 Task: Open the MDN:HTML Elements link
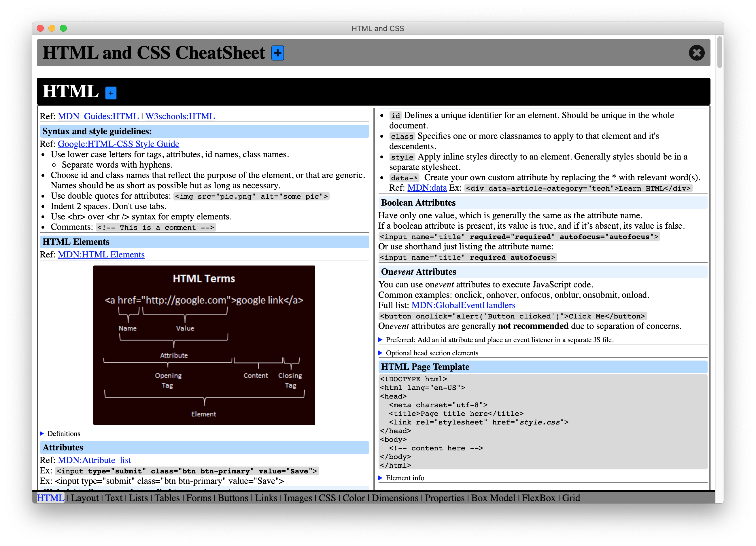101,254
